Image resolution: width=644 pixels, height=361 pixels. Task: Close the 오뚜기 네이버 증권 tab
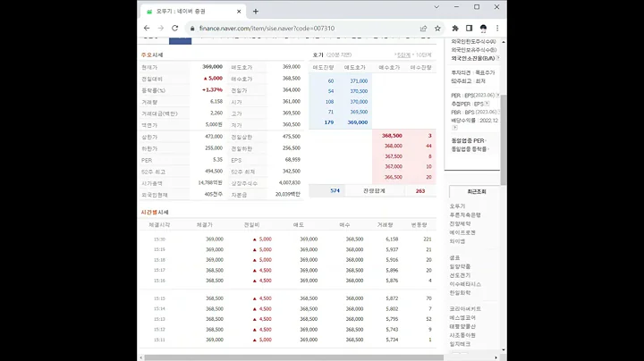pyautogui.click(x=239, y=12)
